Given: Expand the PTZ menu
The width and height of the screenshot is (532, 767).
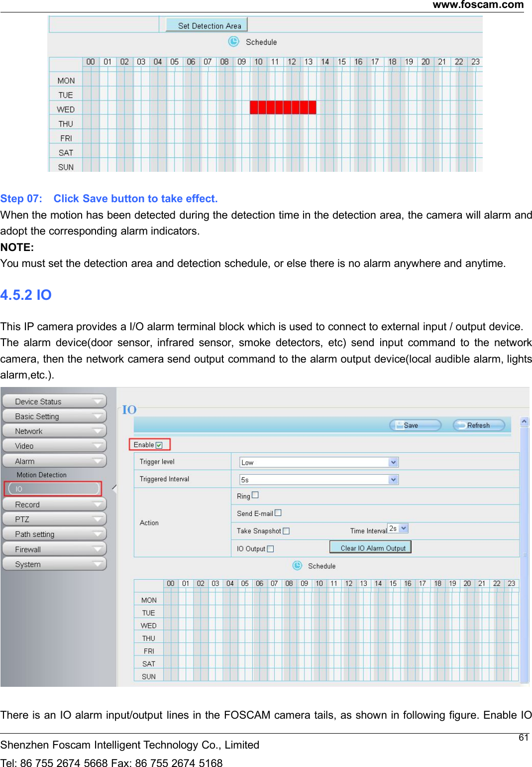Looking at the screenshot, I should pyautogui.click(x=54, y=519).
